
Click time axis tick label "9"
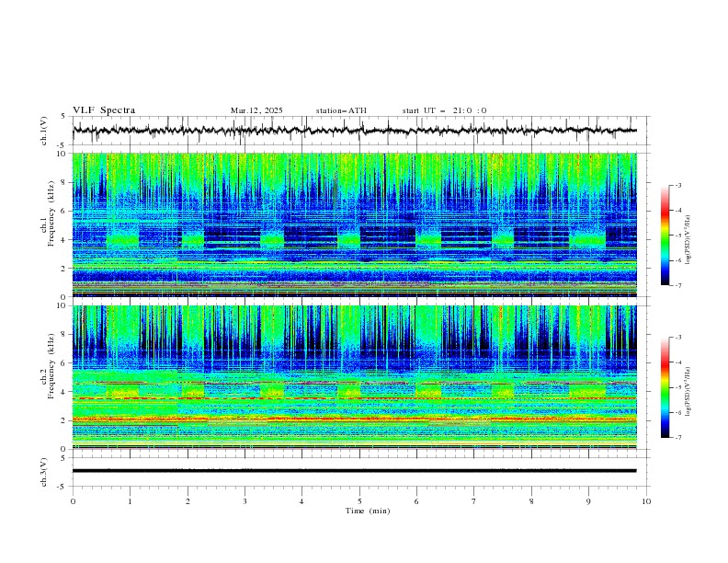(x=588, y=501)
